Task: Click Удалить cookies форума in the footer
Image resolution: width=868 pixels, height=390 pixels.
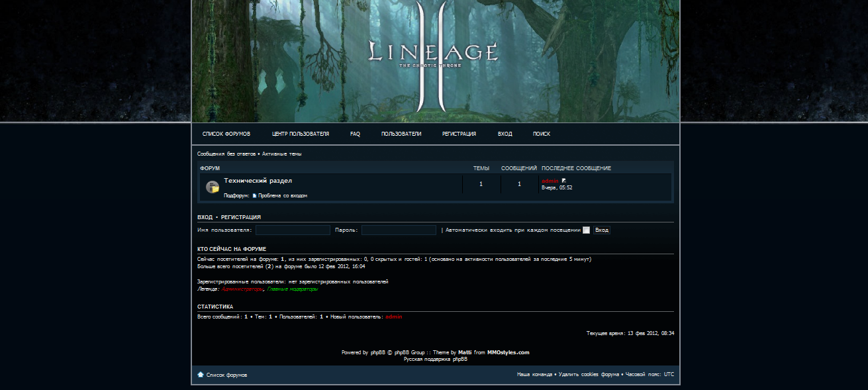Action: pyautogui.click(x=589, y=375)
